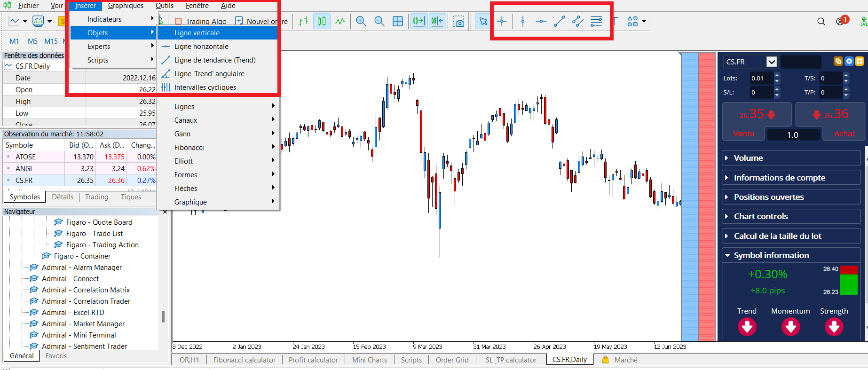
Task: Open Figaro - Quote Board in Navigateur
Action: click(99, 222)
